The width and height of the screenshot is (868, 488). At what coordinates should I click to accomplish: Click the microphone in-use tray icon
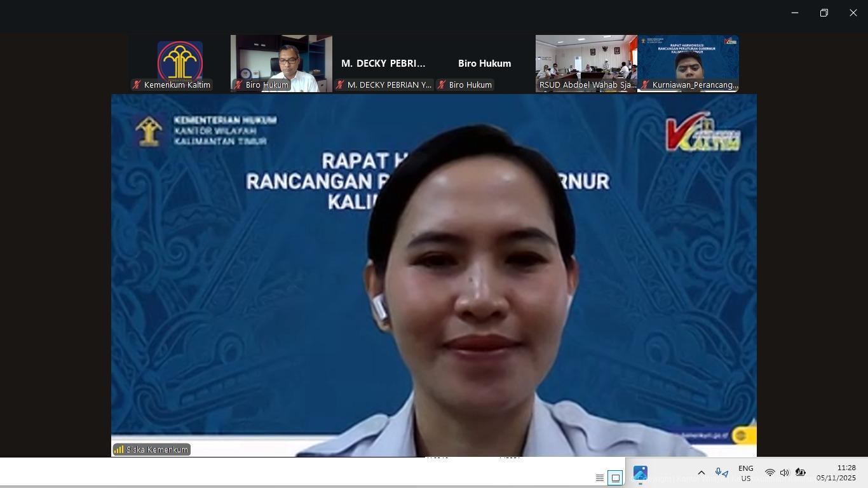[x=721, y=473]
